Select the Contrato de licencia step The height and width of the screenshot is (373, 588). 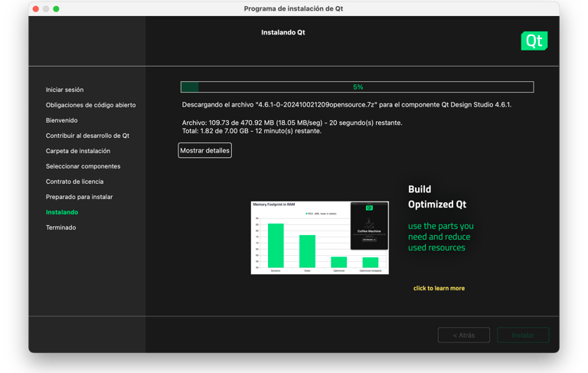[74, 182]
